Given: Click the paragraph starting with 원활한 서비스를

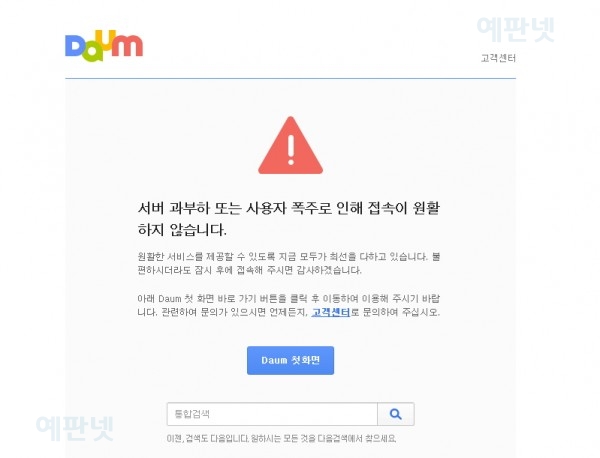Looking at the screenshot, I should point(289,263).
